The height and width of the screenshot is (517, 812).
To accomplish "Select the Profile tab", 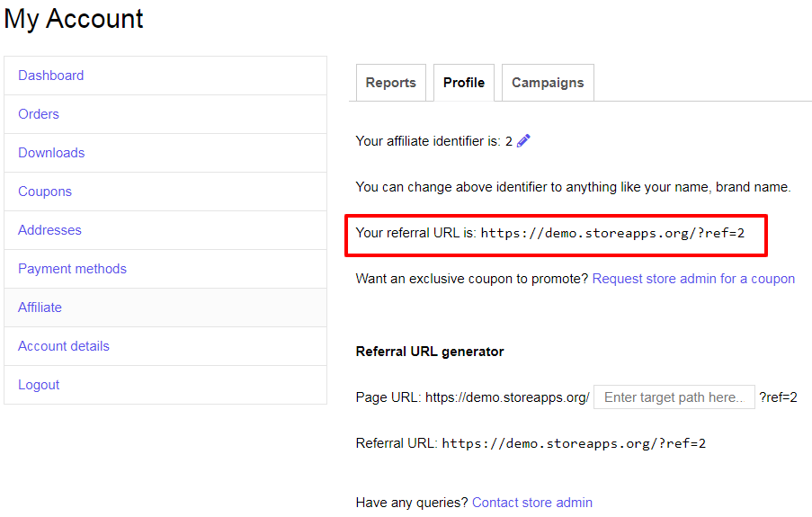I will (x=464, y=83).
